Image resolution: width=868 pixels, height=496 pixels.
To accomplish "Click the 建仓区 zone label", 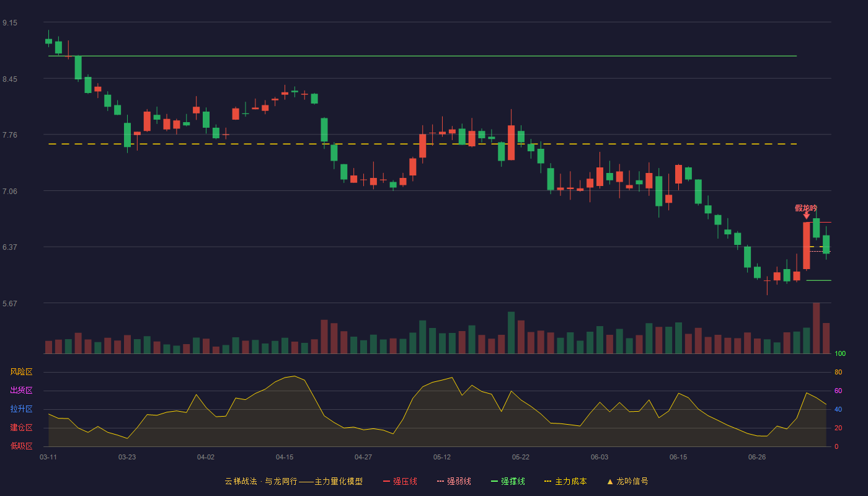I will pyautogui.click(x=21, y=428).
